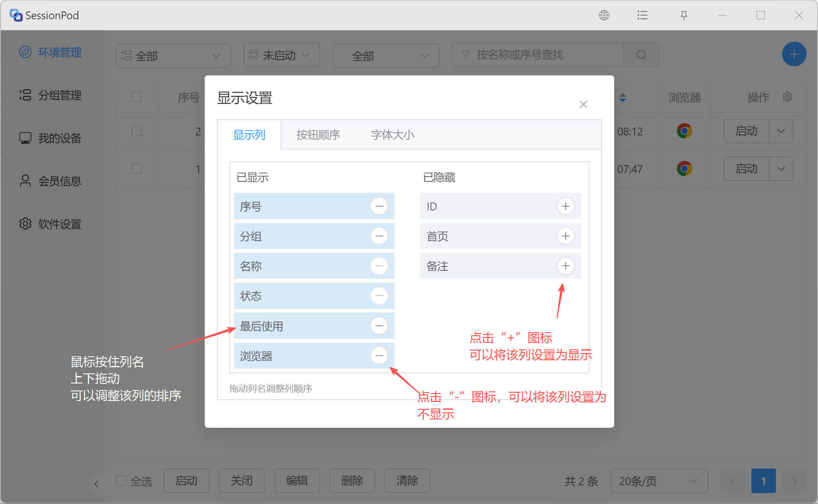Click the search magnifier icon
Screen dimensions: 818x504
click(641, 55)
